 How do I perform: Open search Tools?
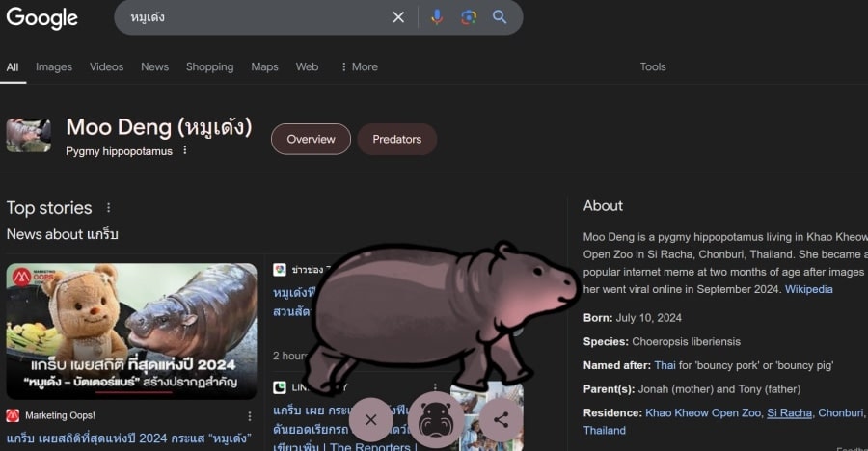coord(653,66)
